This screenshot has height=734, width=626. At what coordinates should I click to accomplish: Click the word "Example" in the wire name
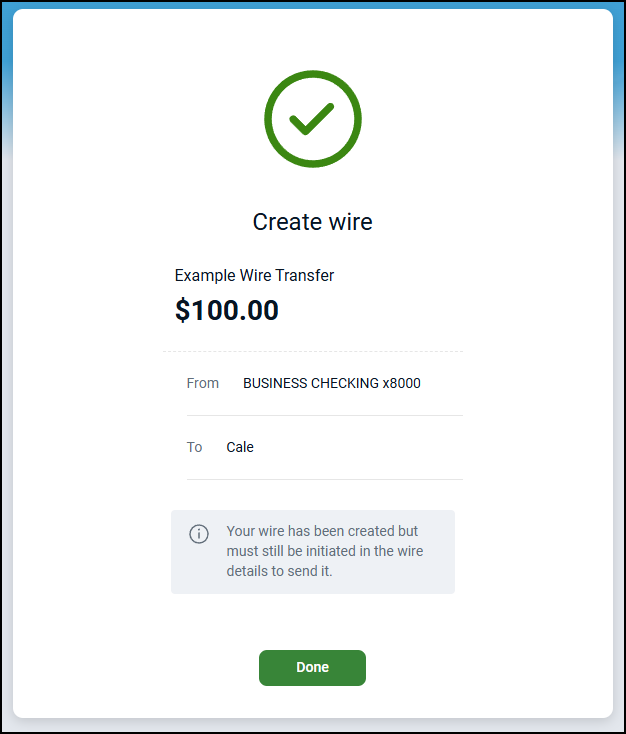205,275
